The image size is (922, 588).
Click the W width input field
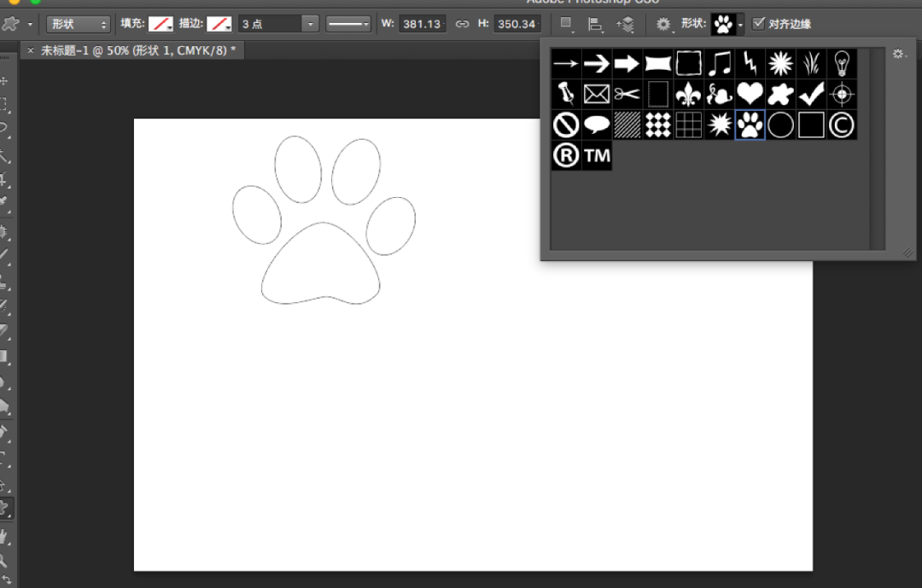coord(423,24)
